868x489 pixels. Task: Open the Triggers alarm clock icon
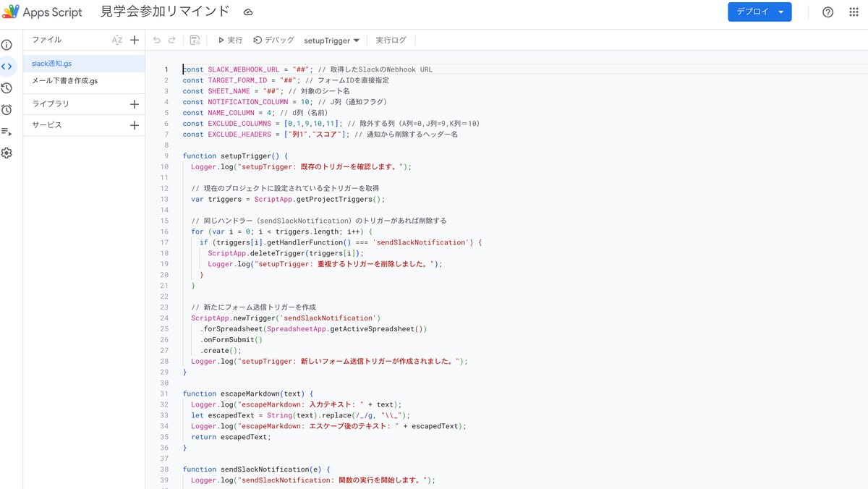coord(7,110)
